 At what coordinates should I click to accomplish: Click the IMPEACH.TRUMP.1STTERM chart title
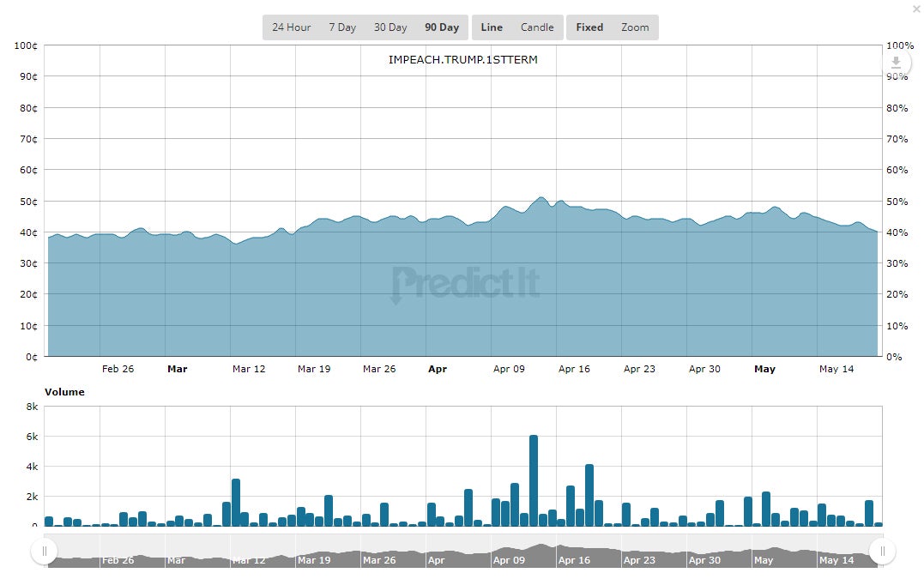click(463, 59)
